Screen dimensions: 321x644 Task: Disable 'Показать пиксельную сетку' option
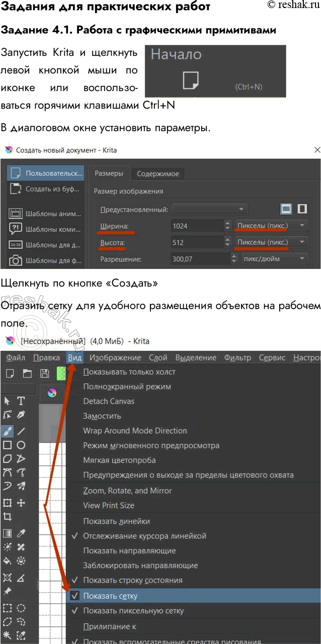[x=133, y=611]
